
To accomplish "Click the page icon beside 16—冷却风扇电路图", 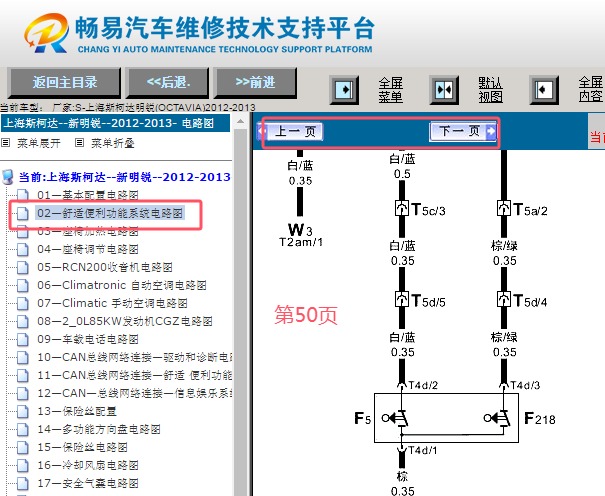I will pyautogui.click(x=23, y=466).
